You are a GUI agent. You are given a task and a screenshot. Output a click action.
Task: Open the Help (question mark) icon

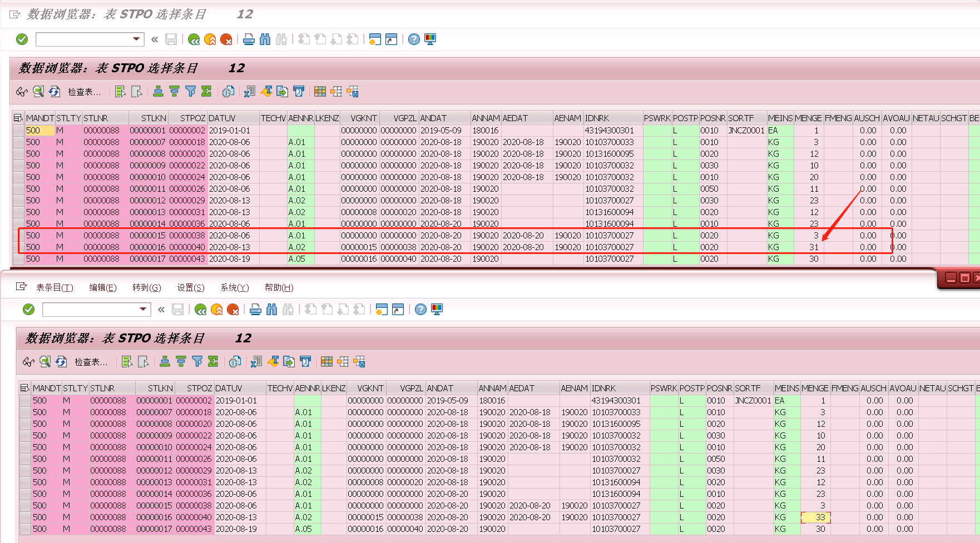pos(413,39)
